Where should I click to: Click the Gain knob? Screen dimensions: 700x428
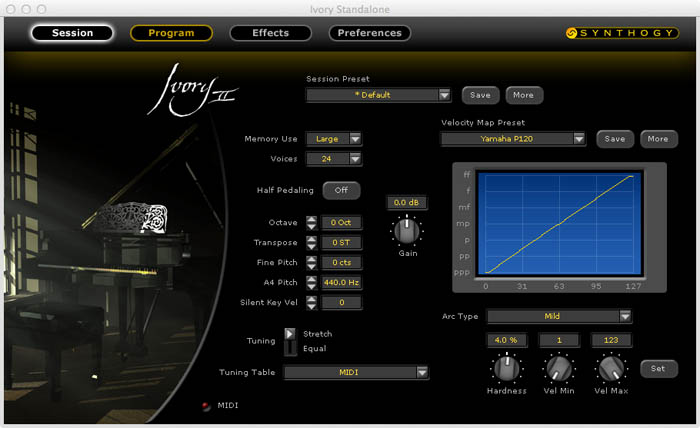pos(407,231)
